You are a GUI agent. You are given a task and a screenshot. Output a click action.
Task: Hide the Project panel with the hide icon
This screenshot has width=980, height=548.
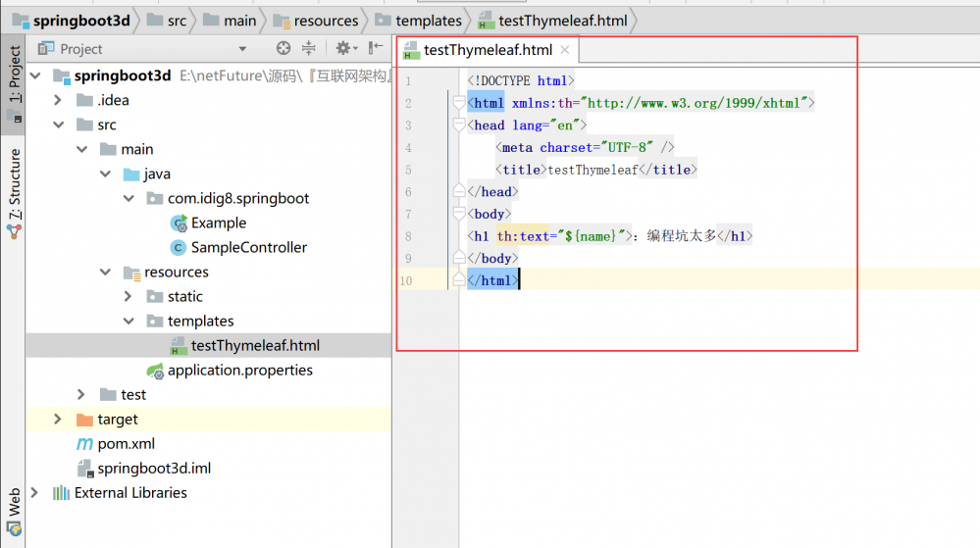(376, 48)
